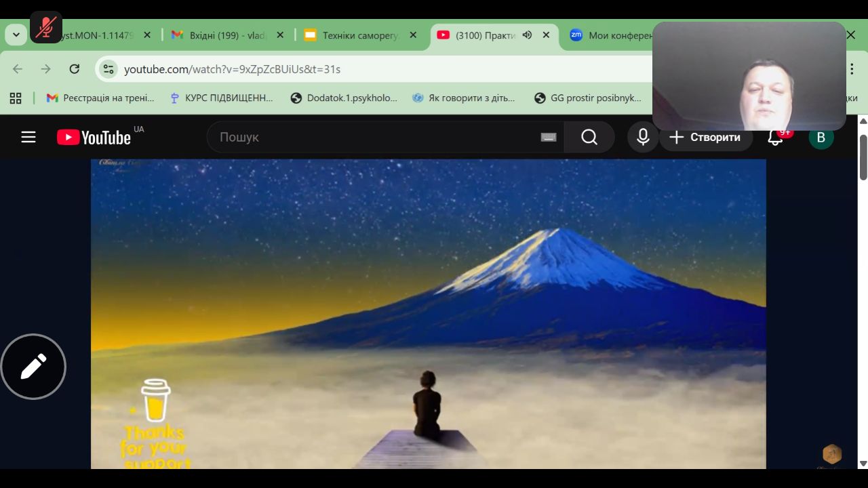868x488 pixels.
Task: Click the YouTube logo to go home
Action: point(94,138)
